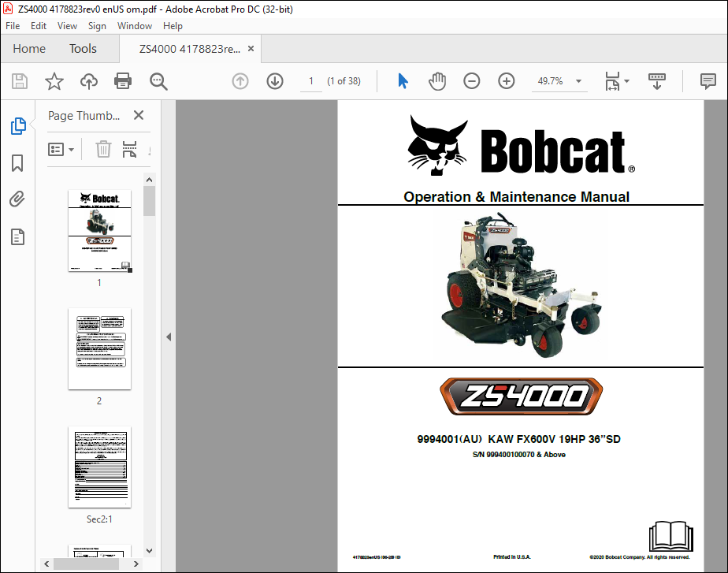728x573 pixels.
Task: Click the Page Thumb... panel title
Action: [x=84, y=116]
